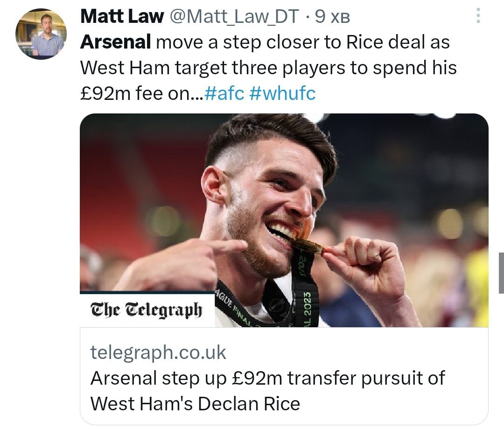Image resolution: width=504 pixels, height=429 pixels.
Task: Open Matt Law's profile avatar
Action: click(41, 34)
